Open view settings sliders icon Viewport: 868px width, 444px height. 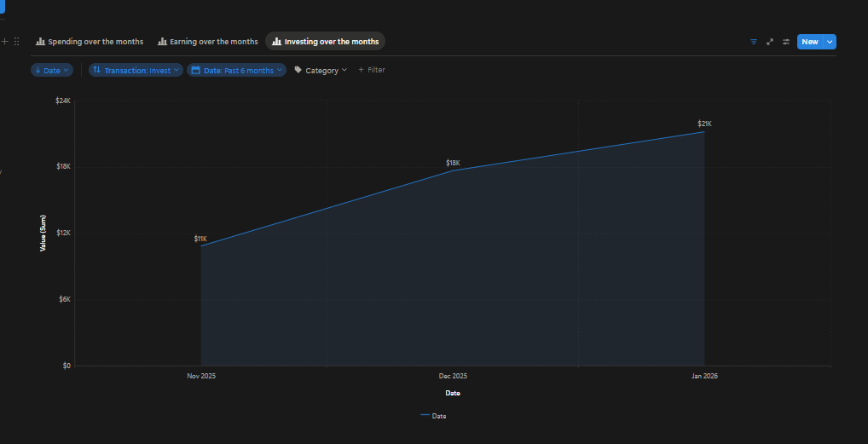(785, 42)
